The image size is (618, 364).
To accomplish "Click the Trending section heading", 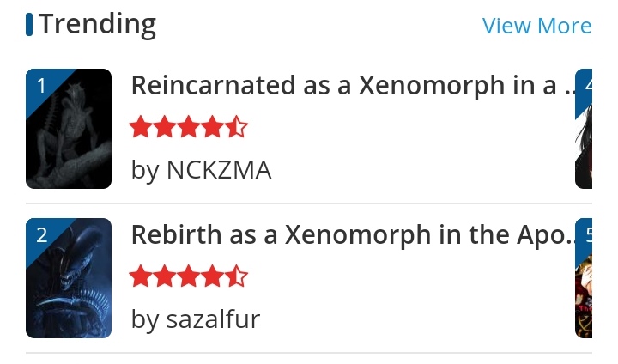I will pos(97,25).
